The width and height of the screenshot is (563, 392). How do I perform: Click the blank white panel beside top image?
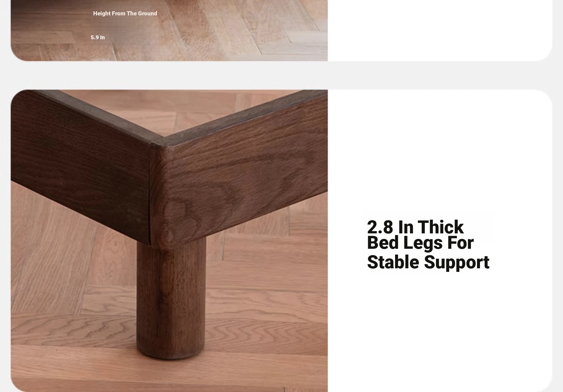click(440, 31)
